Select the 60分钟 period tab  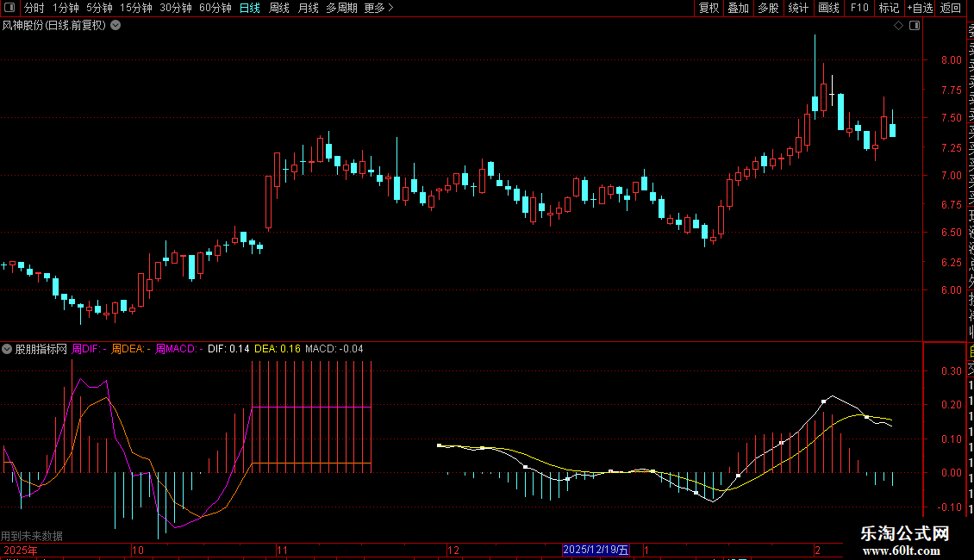215,8
